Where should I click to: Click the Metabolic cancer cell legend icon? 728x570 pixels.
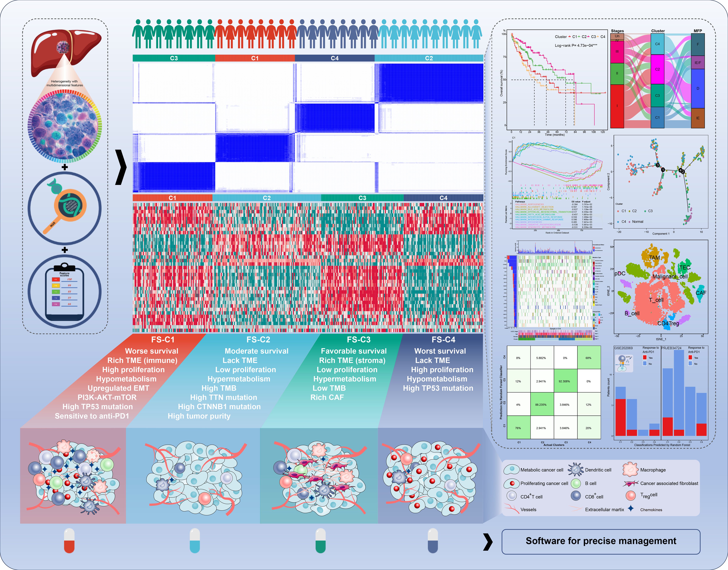pyautogui.click(x=511, y=470)
